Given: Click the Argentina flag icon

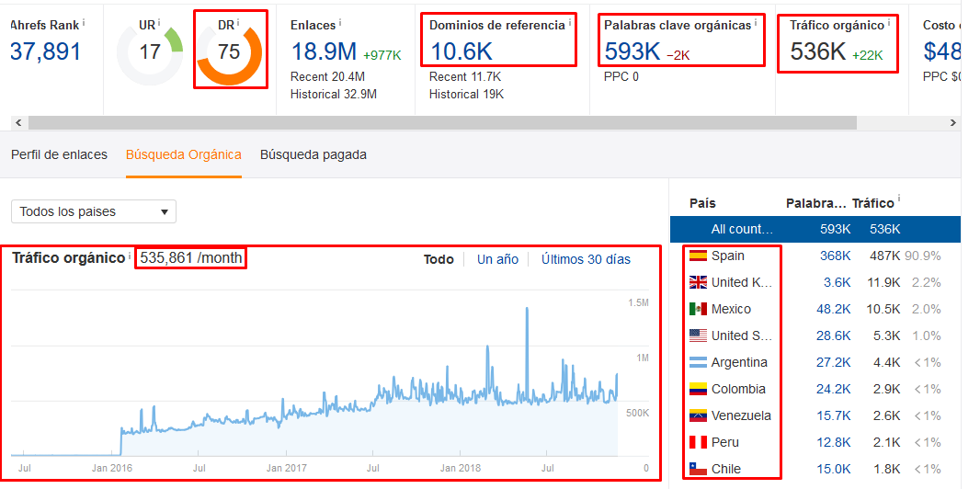Looking at the screenshot, I should coord(698,362).
